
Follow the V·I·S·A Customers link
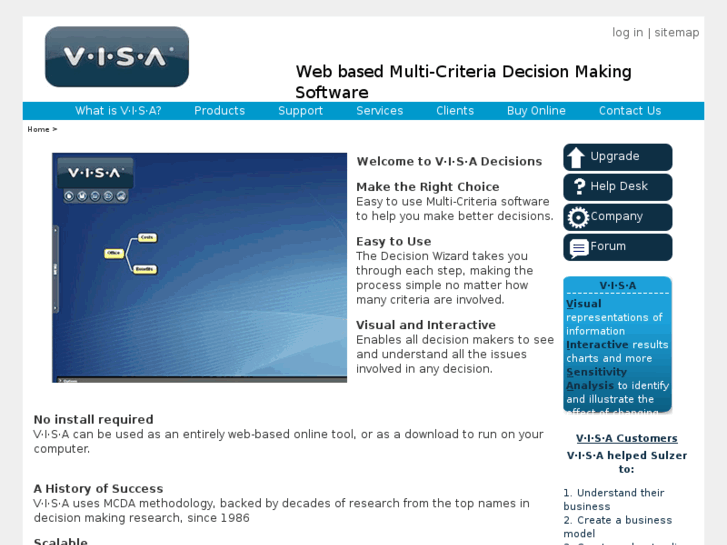click(626, 438)
